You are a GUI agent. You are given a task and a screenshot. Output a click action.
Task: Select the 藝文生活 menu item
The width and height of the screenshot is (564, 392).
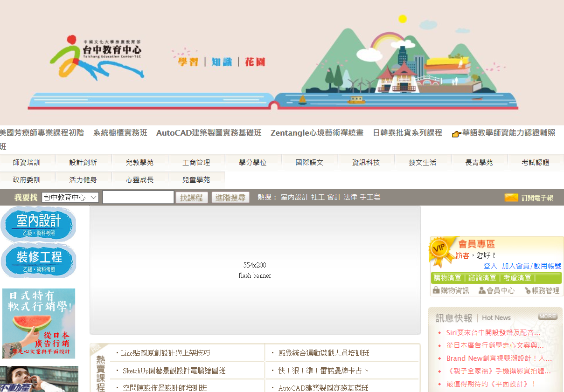coord(422,163)
